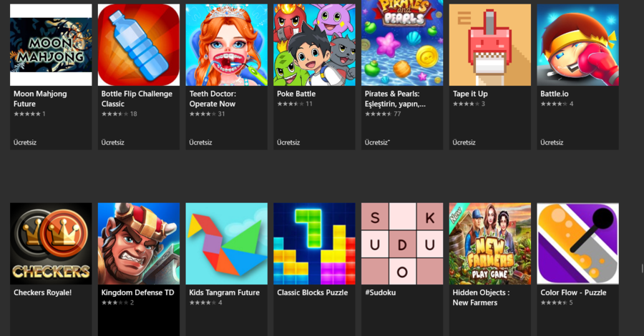Select Kingdom Defense TD warrior icon

point(139,244)
